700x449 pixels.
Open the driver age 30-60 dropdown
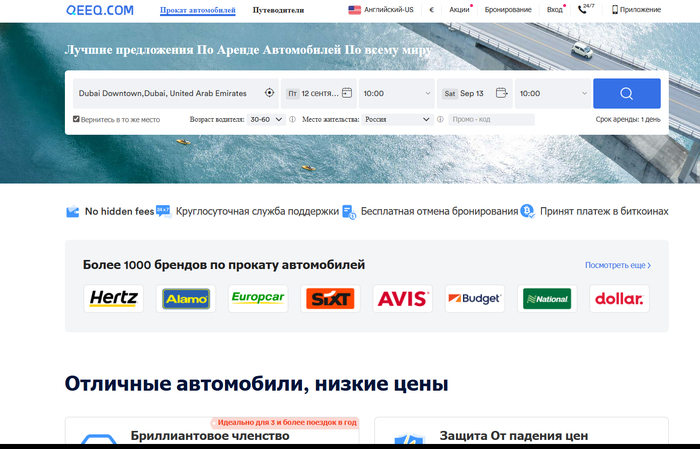(265, 119)
